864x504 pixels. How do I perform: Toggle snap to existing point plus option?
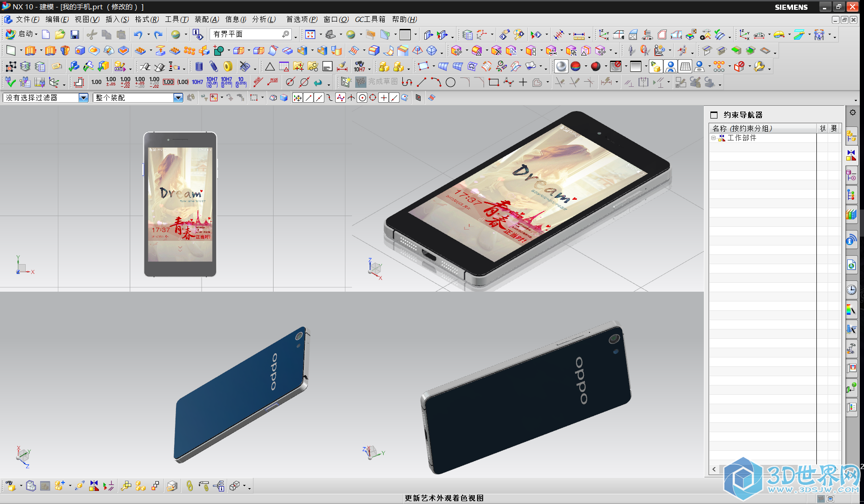[383, 98]
